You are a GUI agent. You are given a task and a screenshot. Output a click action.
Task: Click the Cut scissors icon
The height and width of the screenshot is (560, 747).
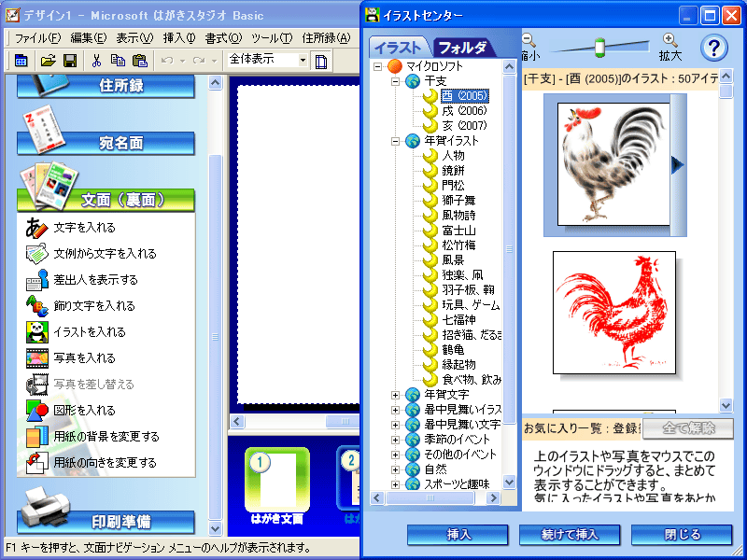95,61
